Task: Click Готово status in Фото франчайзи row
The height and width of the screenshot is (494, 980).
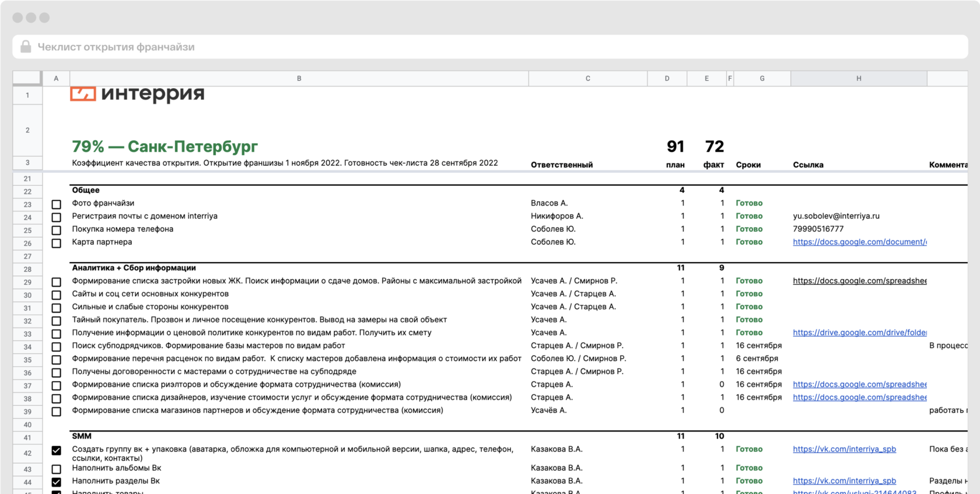Action: pos(749,203)
